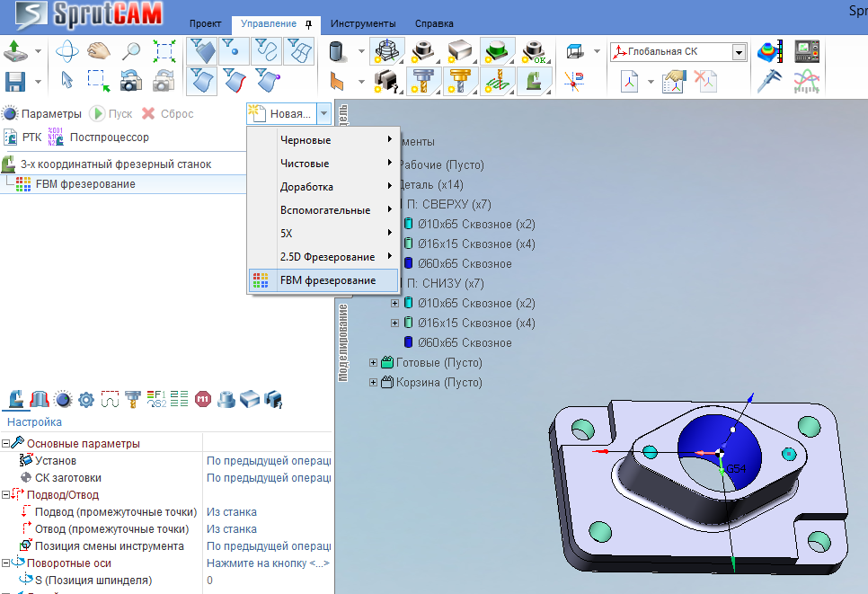The width and height of the screenshot is (868, 594).
Task: Open the 2.5D Фрезерование submenu
Action: [323, 257]
